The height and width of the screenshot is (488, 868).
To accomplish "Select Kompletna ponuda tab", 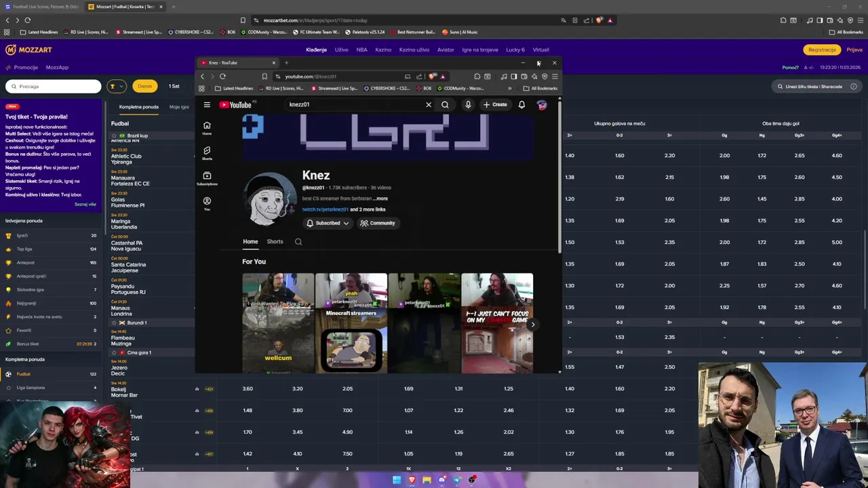I will pyautogui.click(x=139, y=106).
